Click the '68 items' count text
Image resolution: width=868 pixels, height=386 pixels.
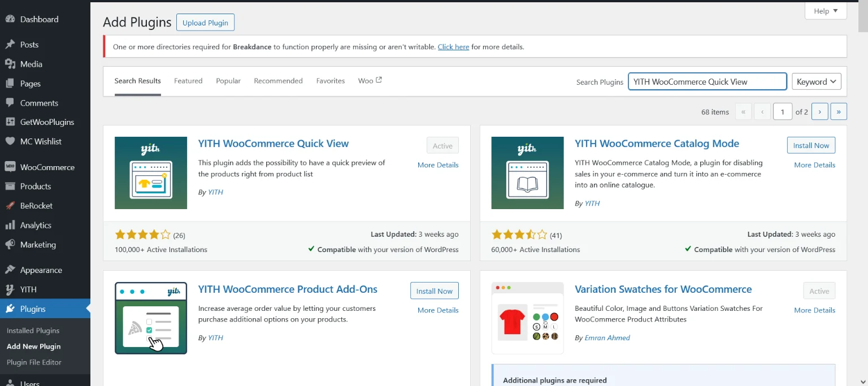point(715,112)
